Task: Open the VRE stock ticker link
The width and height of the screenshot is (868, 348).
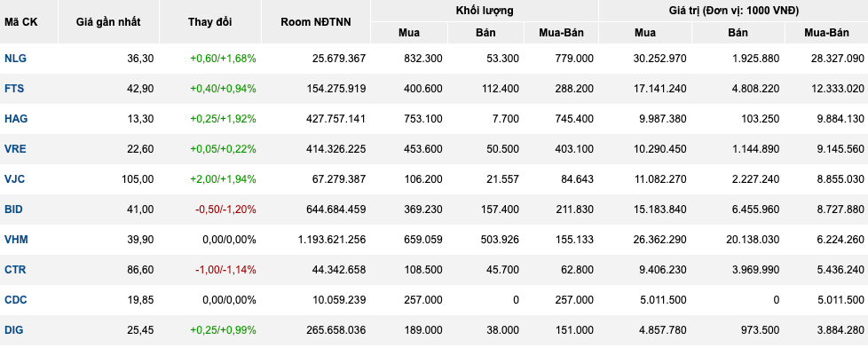Action: click(15, 149)
